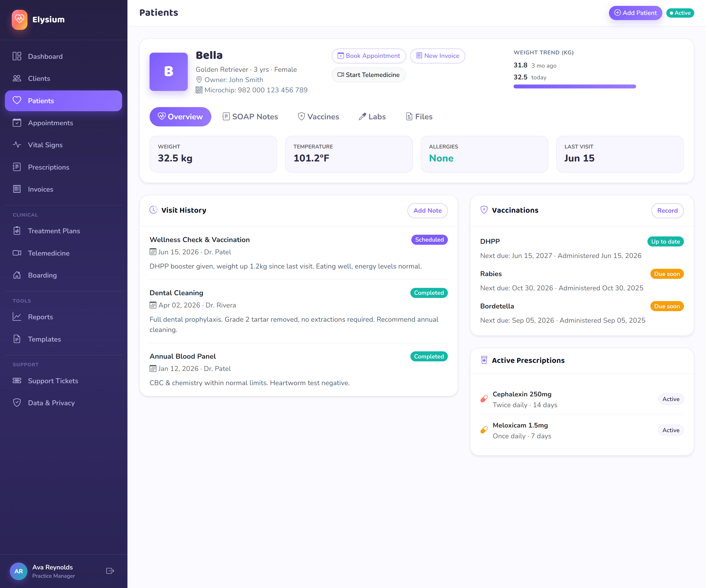This screenshot has height=588, width=706.
Task: Go to the Clients section
Action: [x=63, y=78]
